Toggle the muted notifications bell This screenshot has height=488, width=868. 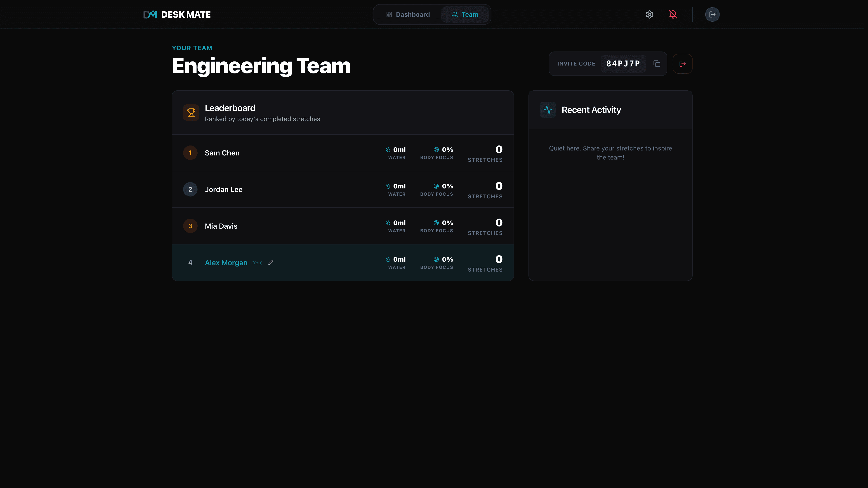[673, 14]
